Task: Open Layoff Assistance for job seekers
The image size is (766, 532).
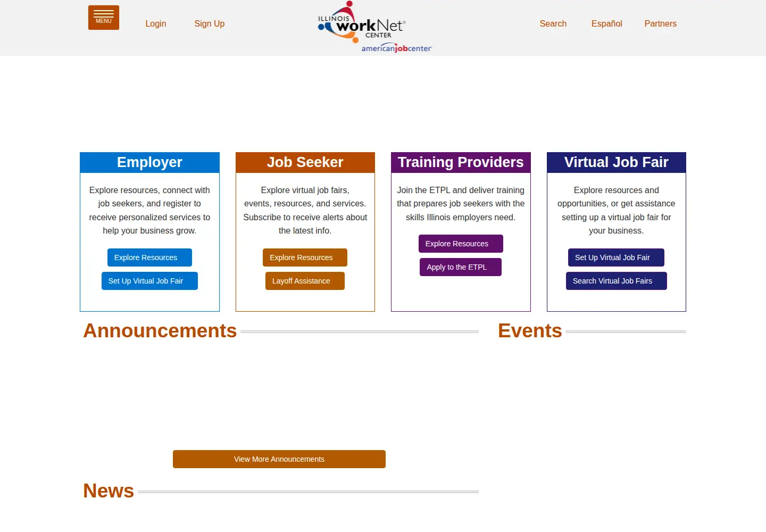Action: (x=305, y=281)
